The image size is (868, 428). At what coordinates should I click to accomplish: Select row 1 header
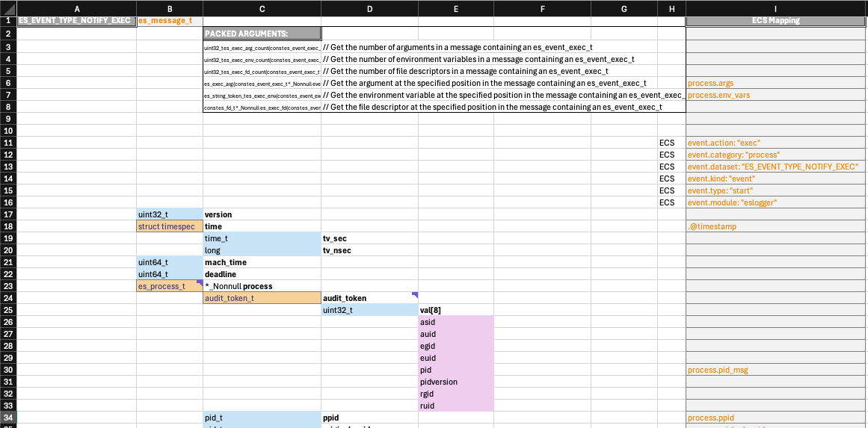pos(8,20)
